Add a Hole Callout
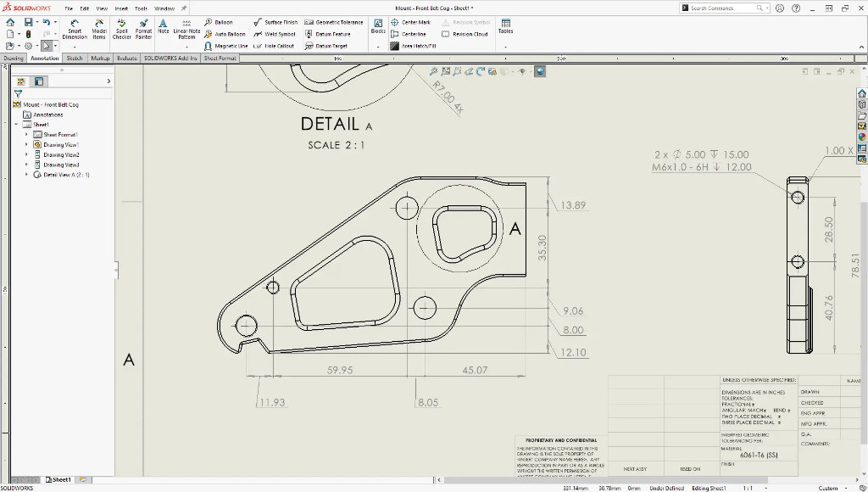Screen dimensions: 868x492 [274, 46]
